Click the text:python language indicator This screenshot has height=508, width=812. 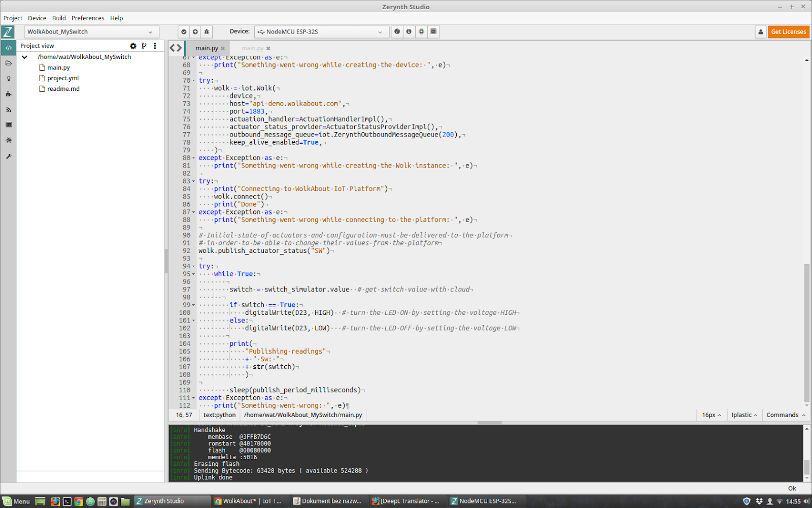coord(219,415)
